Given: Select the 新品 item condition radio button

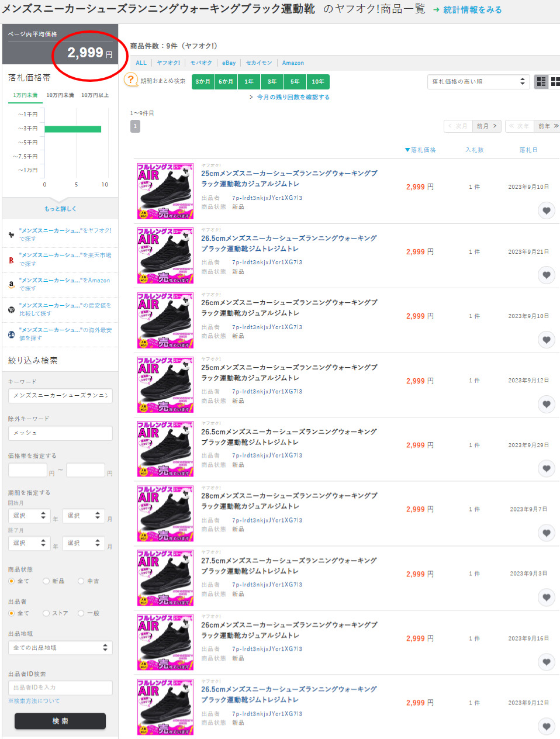Looking at the screenshot, I should pos(46,581).
